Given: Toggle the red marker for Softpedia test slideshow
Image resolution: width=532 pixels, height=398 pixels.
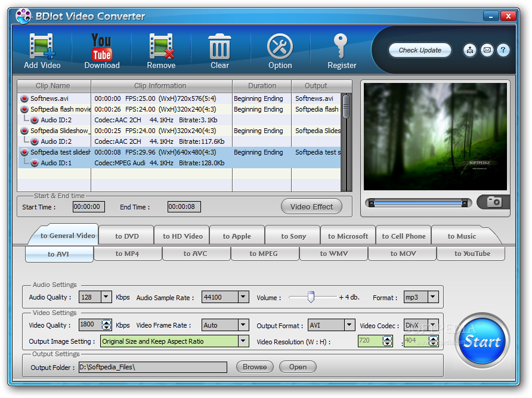Looking at the screenshot, I should pos(24,152).
